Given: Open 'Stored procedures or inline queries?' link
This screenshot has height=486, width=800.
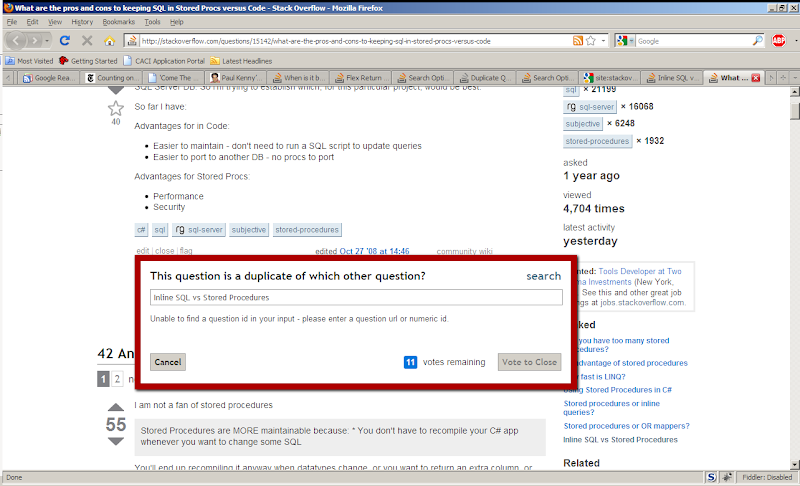Looking at the screenshot, I should click(x=611, y=407).
